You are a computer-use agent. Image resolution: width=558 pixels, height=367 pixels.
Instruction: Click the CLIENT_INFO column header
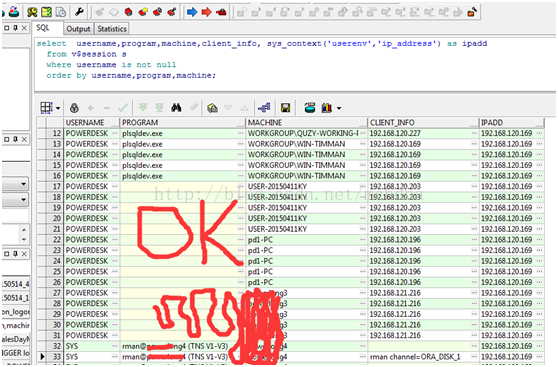click(423, 122)
